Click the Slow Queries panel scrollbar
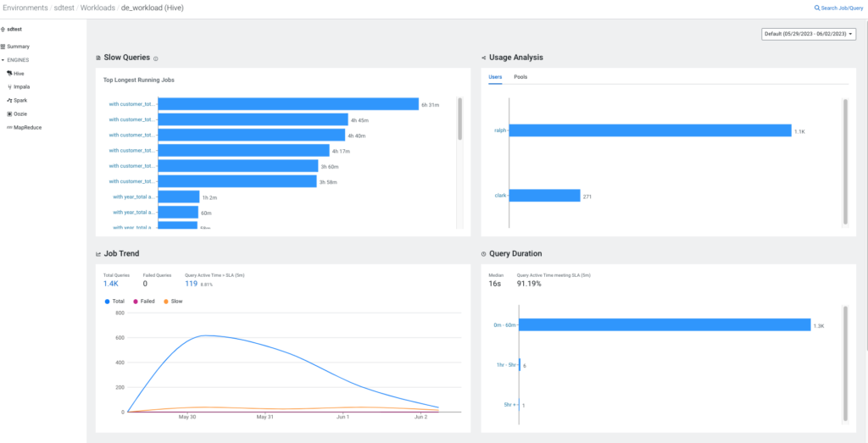The width and height of the screenshot is (868, 443). [x=460, y=119]
